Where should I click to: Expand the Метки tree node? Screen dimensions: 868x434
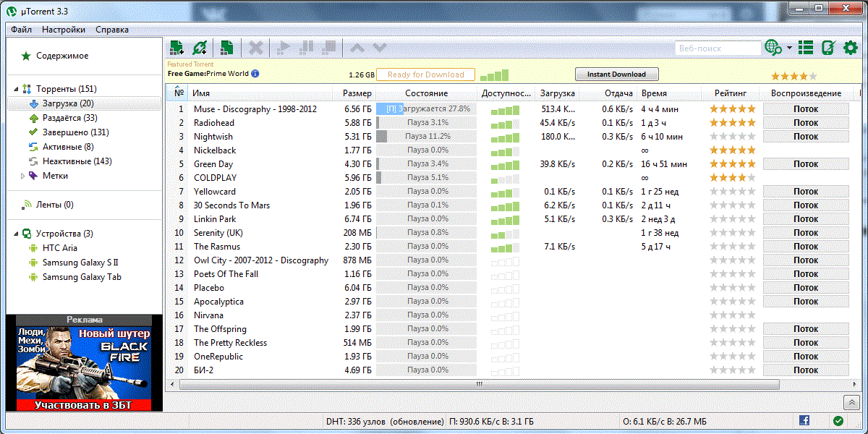pos(22,176)
